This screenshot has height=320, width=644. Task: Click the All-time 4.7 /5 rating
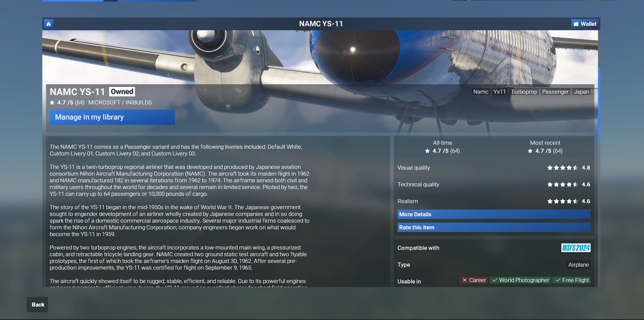[x=443, y=151]
